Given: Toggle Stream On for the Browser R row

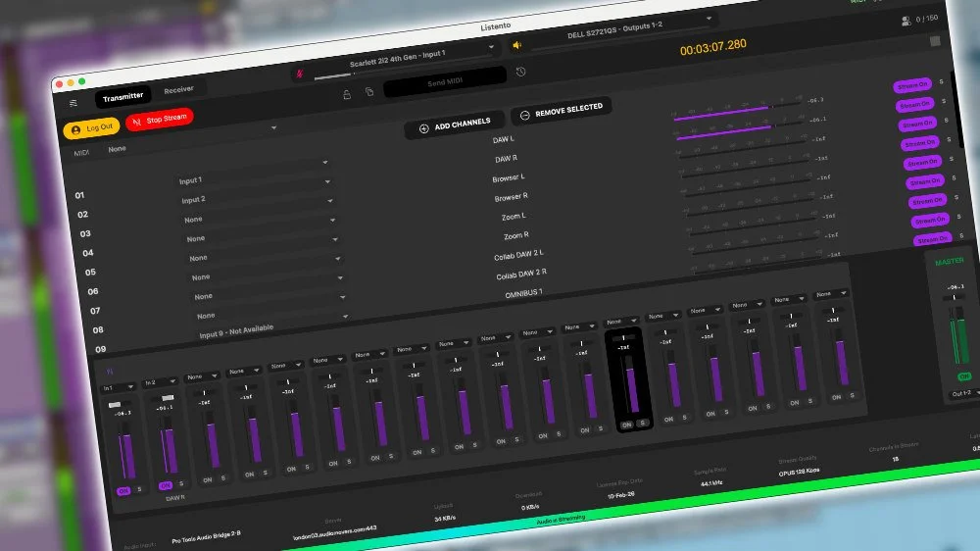Looking at the screenshot, I should click(x=920, y=143).
